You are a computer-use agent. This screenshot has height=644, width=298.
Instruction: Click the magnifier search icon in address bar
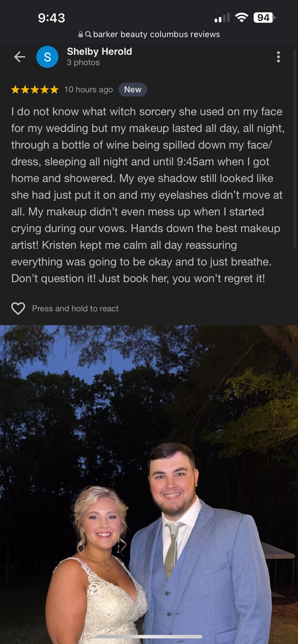tap(88, 34)
